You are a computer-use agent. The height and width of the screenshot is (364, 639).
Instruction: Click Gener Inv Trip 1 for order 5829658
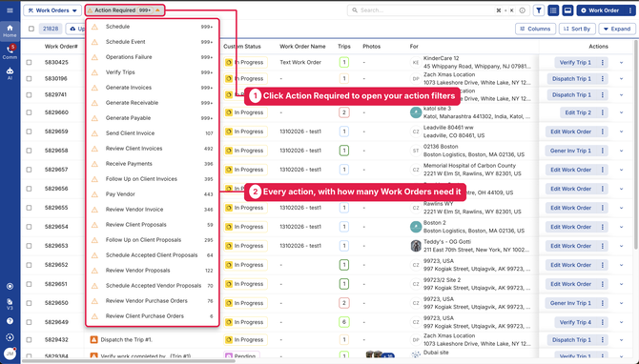570,151
